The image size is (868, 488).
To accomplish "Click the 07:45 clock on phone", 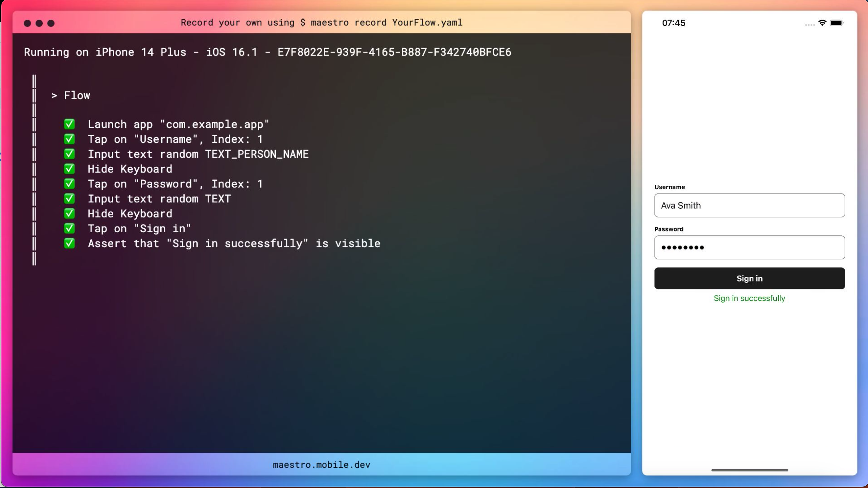I will [x=673, y=23].
